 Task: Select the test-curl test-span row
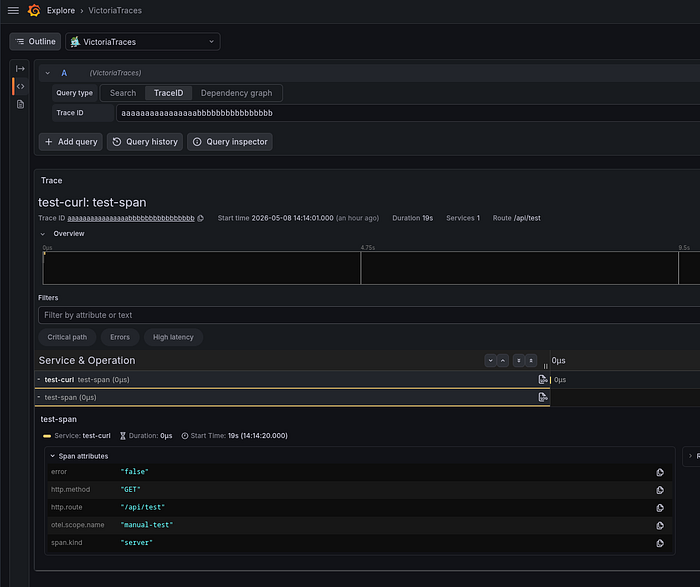[x=292, y=379]
